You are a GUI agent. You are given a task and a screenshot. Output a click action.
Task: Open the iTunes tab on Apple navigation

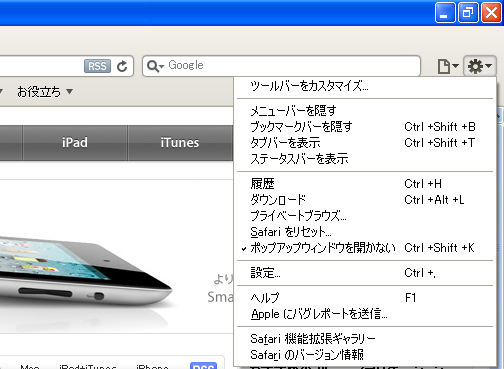(180, 143)
